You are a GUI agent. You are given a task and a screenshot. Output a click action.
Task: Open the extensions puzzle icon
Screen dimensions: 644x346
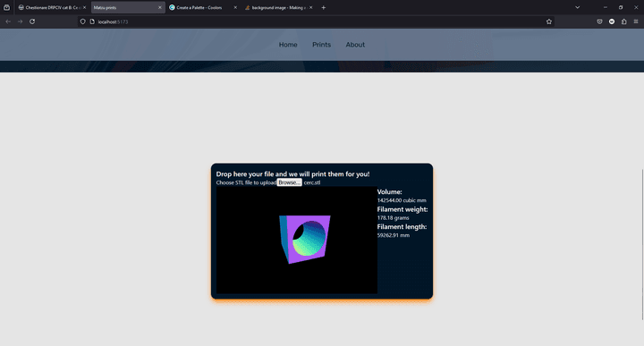[x=624, y=21]
